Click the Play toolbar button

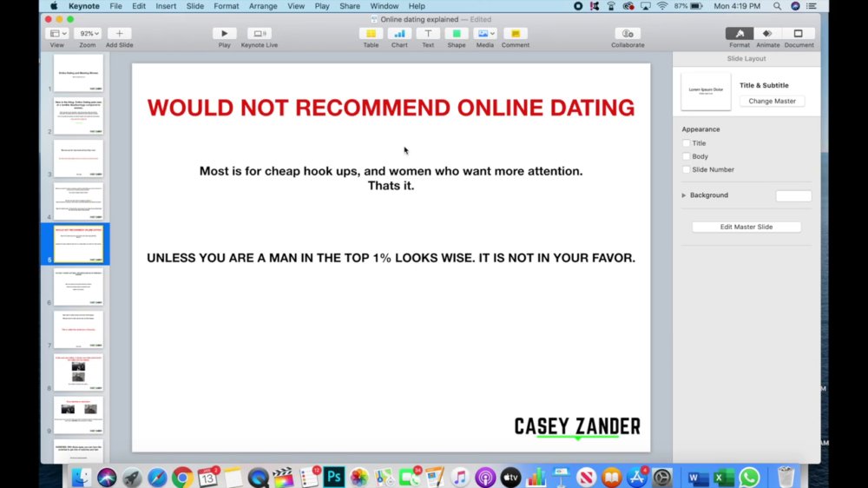(x=224, y=34)
